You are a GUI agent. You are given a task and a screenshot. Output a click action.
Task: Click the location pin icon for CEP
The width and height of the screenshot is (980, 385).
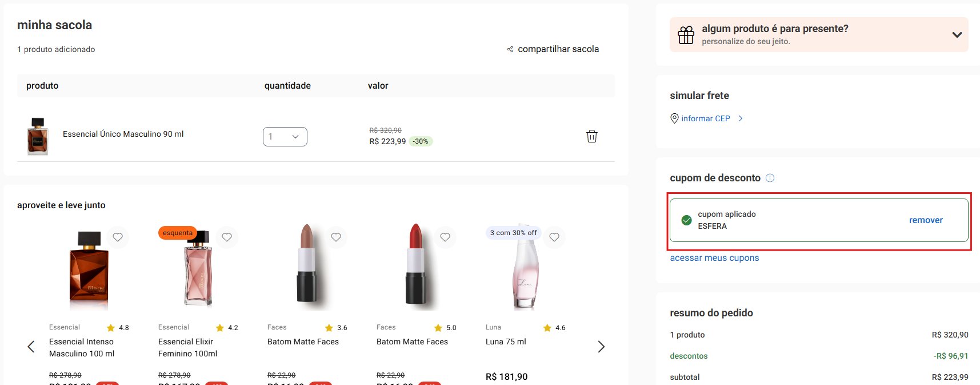674,118
